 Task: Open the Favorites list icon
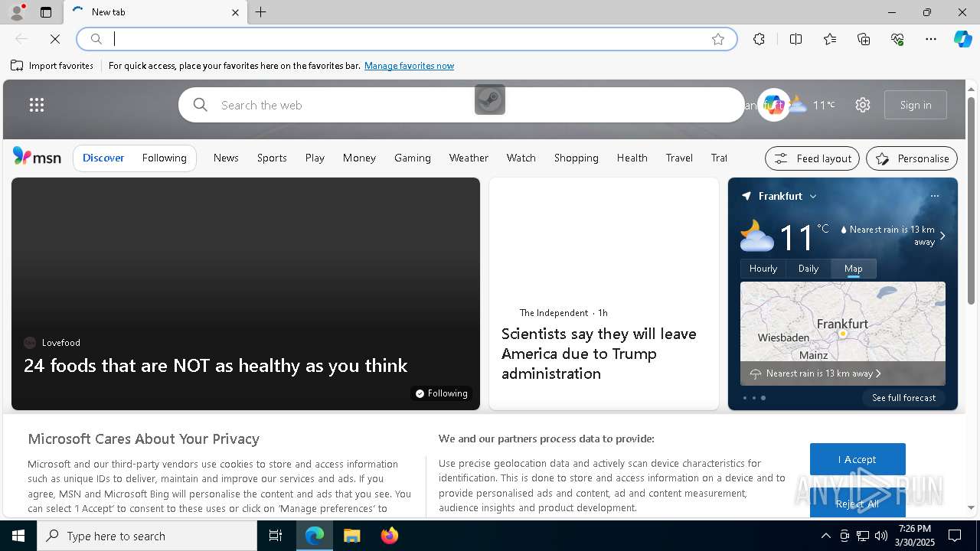tap(830, 39)
